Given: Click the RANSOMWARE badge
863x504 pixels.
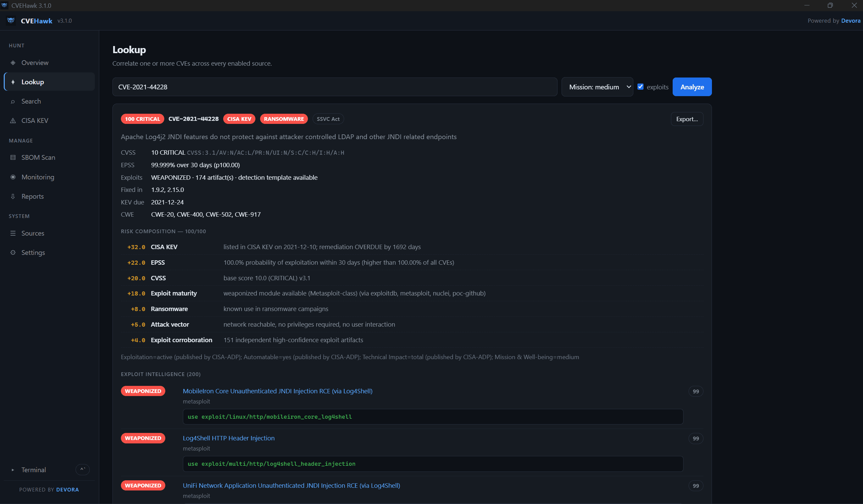Looking at the screenshot, I should click(x=283, y=119).
